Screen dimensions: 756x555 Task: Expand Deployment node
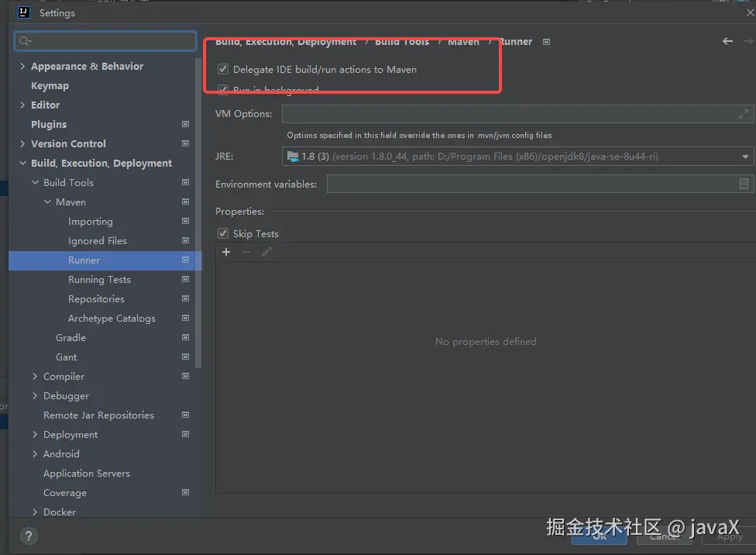(35, 434)
